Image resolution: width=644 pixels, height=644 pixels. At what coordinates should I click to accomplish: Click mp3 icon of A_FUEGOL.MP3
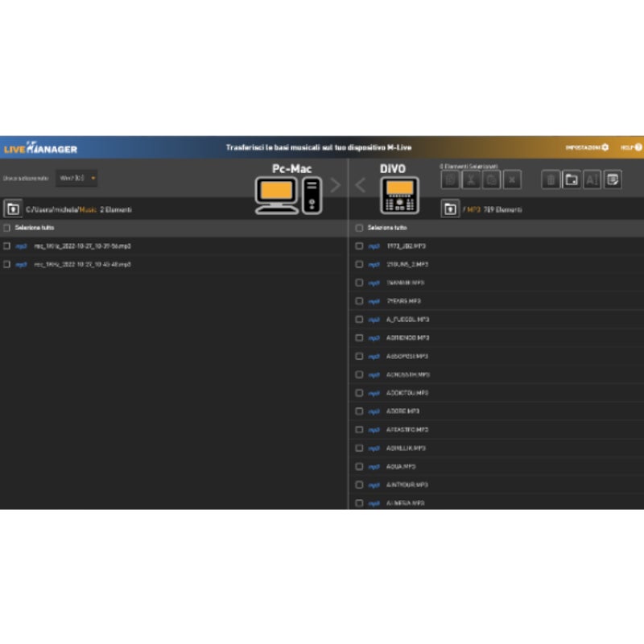[374, 320]
